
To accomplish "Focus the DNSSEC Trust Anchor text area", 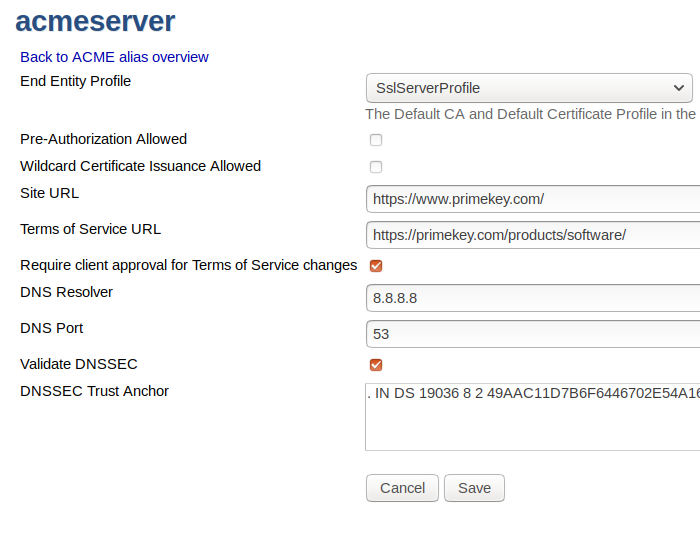I will 532,415.
